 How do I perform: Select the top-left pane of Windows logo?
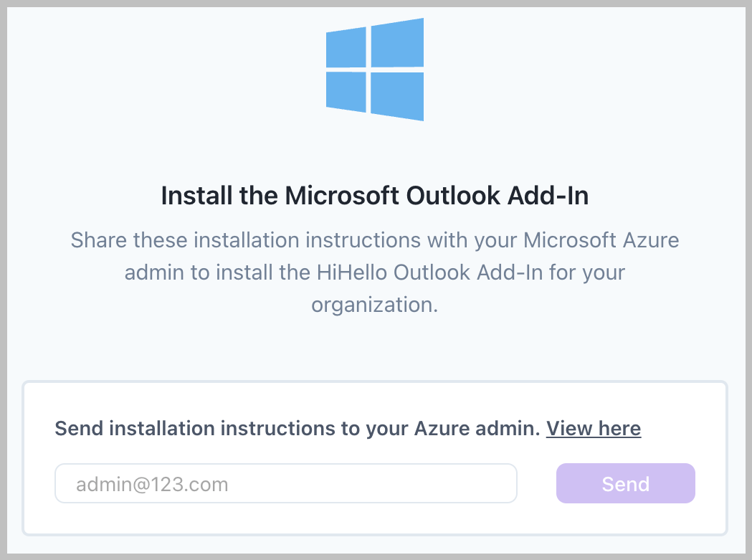pyautogui.click(x=346, y=47)
